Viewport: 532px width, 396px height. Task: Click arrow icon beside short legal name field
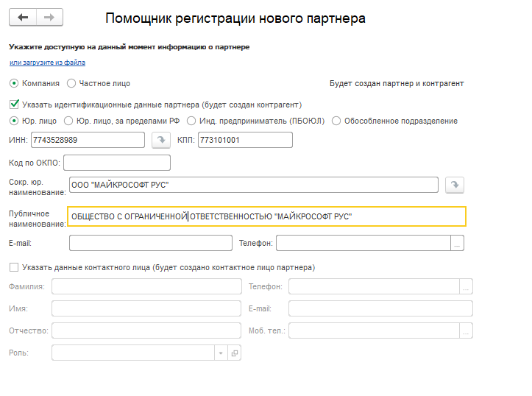click(x=455, y=185)
